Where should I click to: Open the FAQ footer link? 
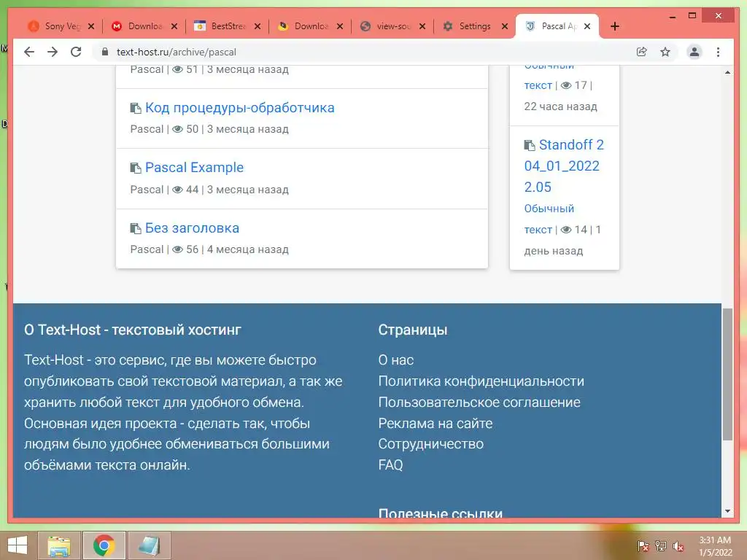391,464
